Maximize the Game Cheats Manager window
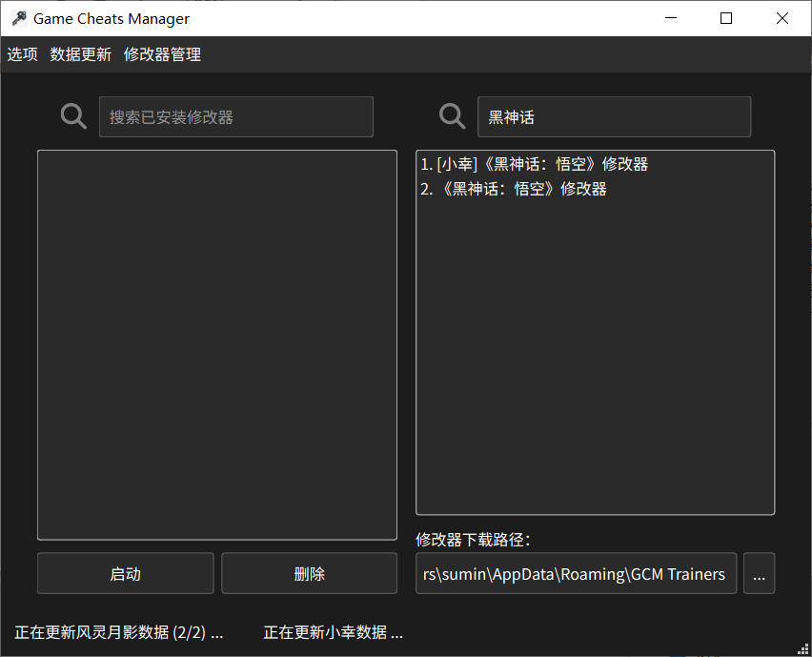This screenshot has height=657, width=812. (x=726, y=18)
